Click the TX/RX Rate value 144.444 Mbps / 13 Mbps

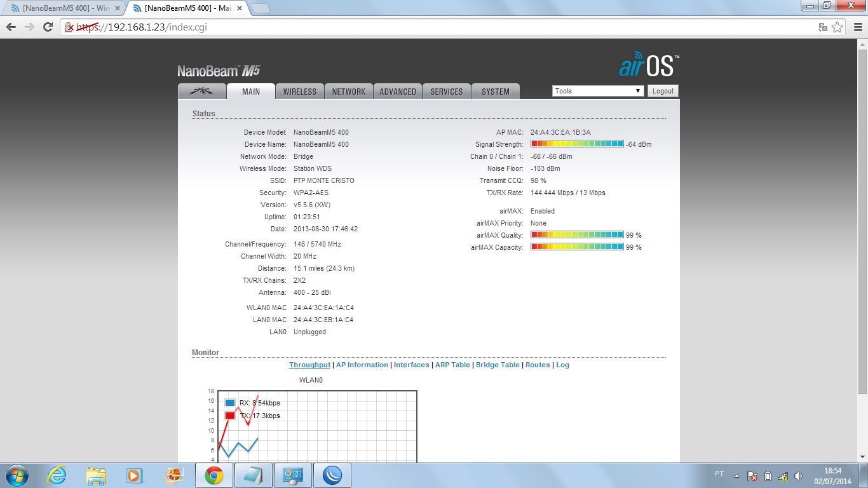[568, 193]
